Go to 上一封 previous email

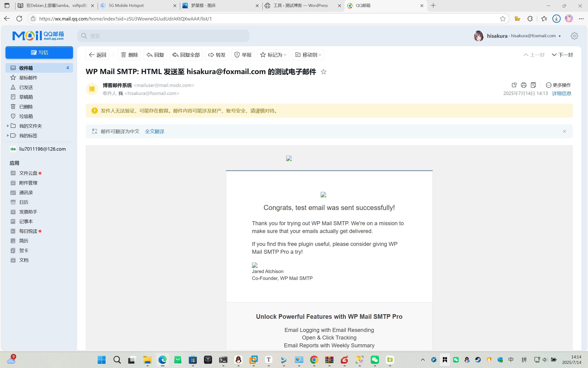click(x=534, y=55)
